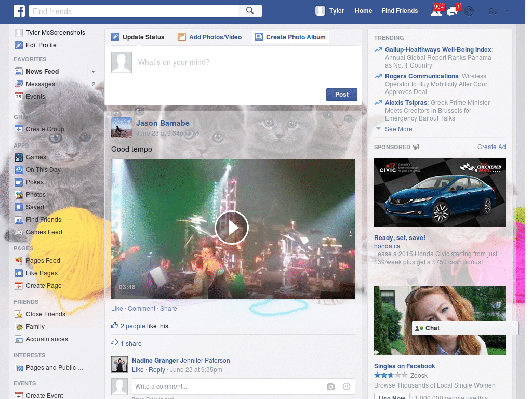Open News Feed options dropdown arrow

(93, 72)
